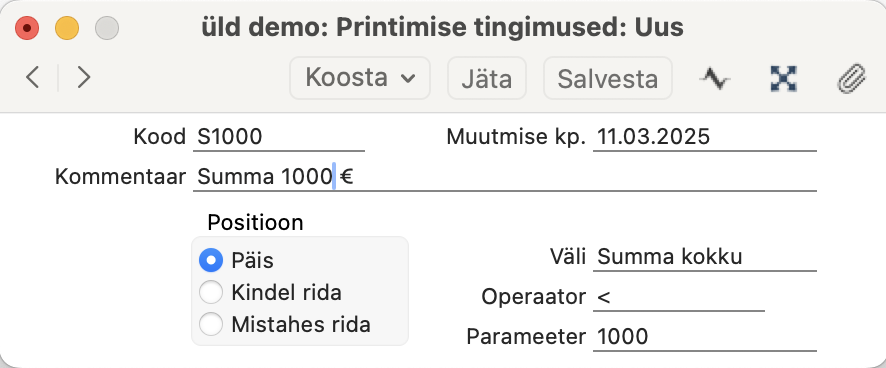Click the Kommentaar text field
The height and width of the screenshot is (368, 886).
(x=505, y=177)
